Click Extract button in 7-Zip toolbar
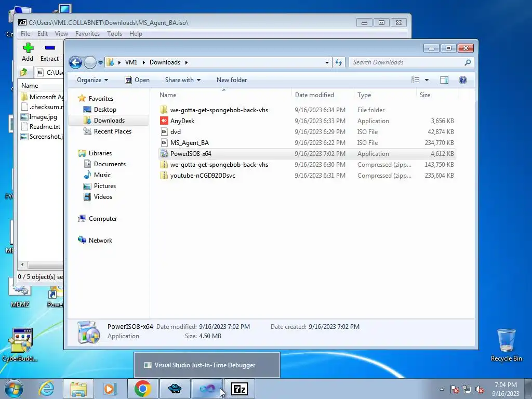This screenshot has width=532, height=399. 49,52
